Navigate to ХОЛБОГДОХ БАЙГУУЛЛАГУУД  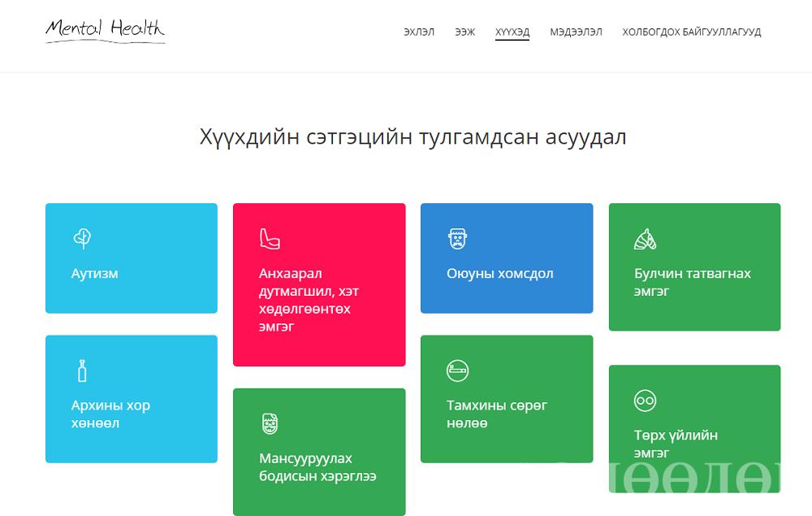[691, 33]
